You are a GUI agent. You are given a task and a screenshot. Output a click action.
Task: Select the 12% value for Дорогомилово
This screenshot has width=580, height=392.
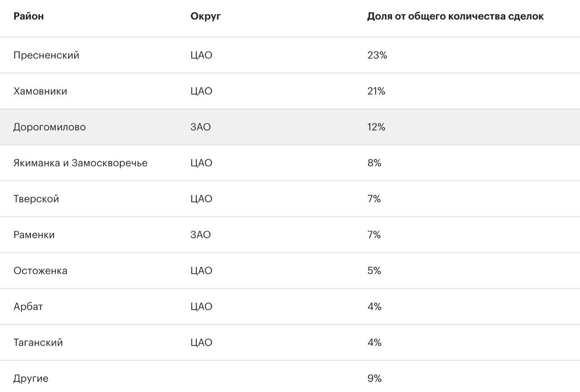click(377, 127)
